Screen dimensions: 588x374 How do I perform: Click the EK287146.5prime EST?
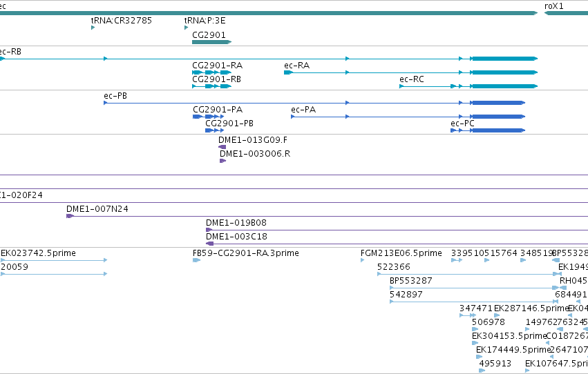click(497, 315)
